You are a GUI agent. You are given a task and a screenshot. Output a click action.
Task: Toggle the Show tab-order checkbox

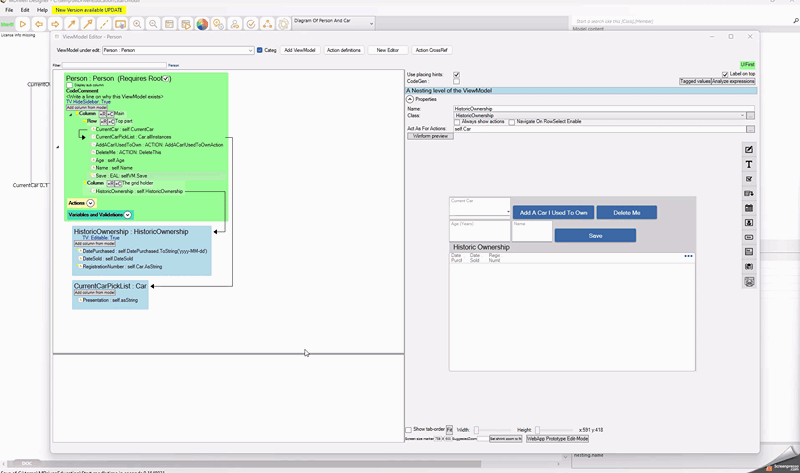tap(409, 430)
